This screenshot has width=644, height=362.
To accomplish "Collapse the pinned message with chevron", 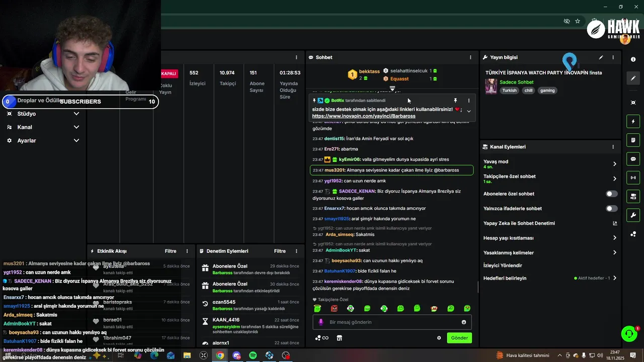I will pos(468,111).
